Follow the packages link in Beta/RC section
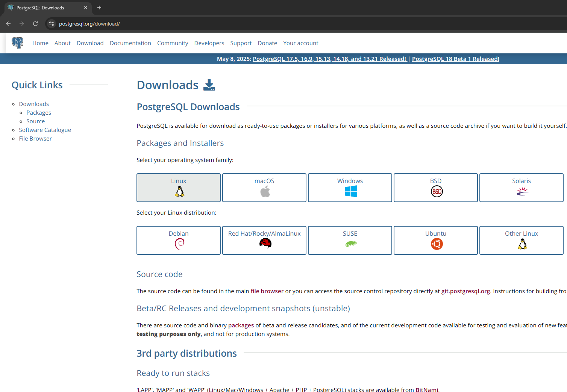 [x=241, y=325]
